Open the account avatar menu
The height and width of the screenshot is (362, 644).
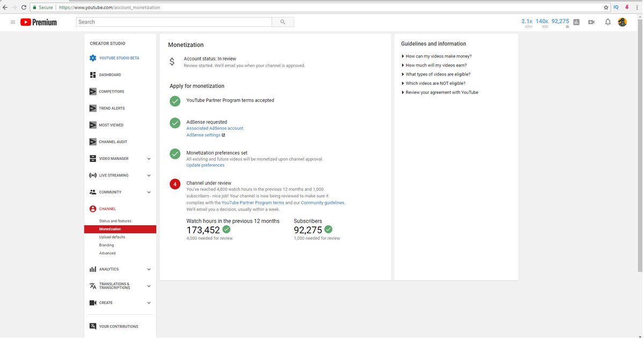(x=623, y=22)
